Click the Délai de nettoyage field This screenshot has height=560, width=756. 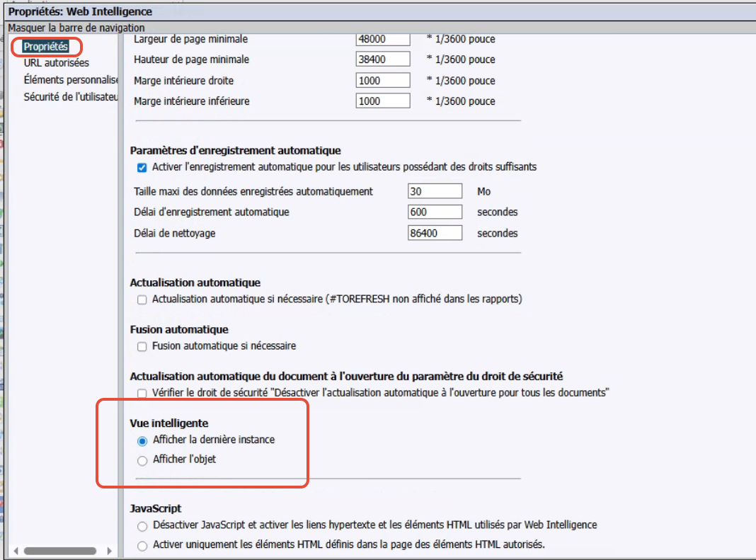click(435, 233)
